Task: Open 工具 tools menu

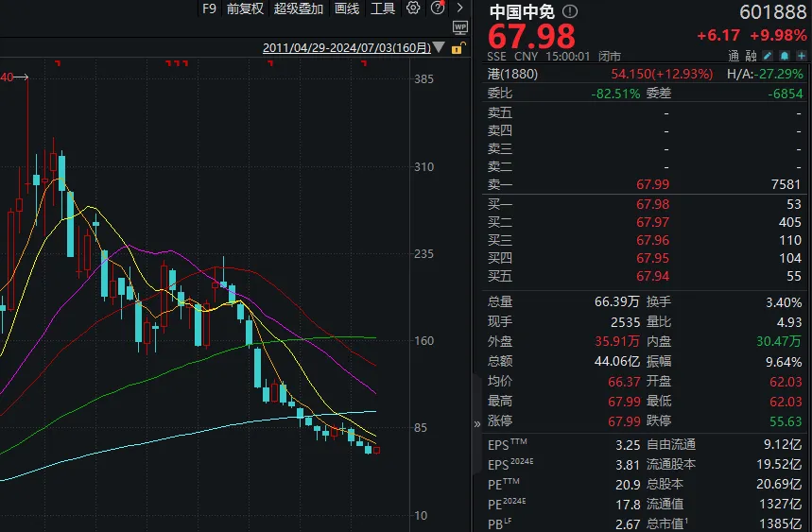Action: pyautogui.click(x=383, y=9)
